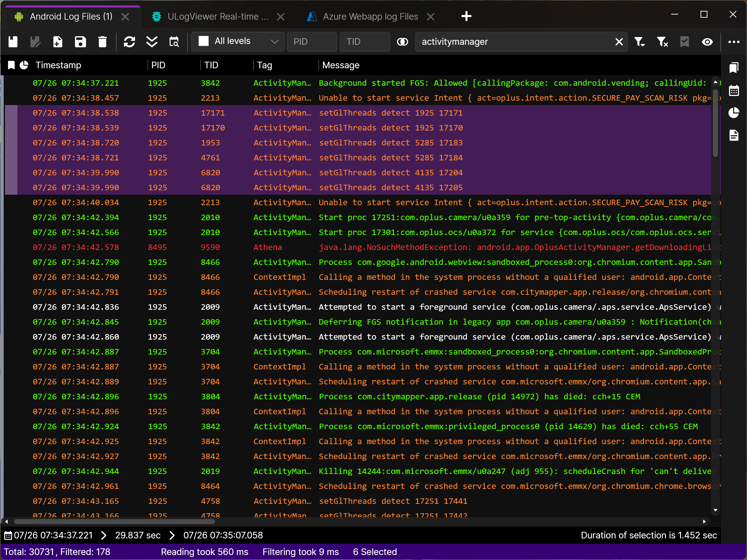Toggle the eye icon for text highlighting
Image resolution: width=747 pixels, height=560 pixels.
pos(707,42)
